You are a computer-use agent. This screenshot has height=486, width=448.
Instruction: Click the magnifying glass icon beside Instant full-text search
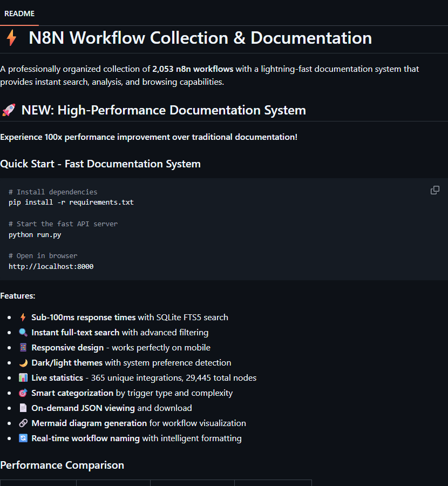[23, 332]
